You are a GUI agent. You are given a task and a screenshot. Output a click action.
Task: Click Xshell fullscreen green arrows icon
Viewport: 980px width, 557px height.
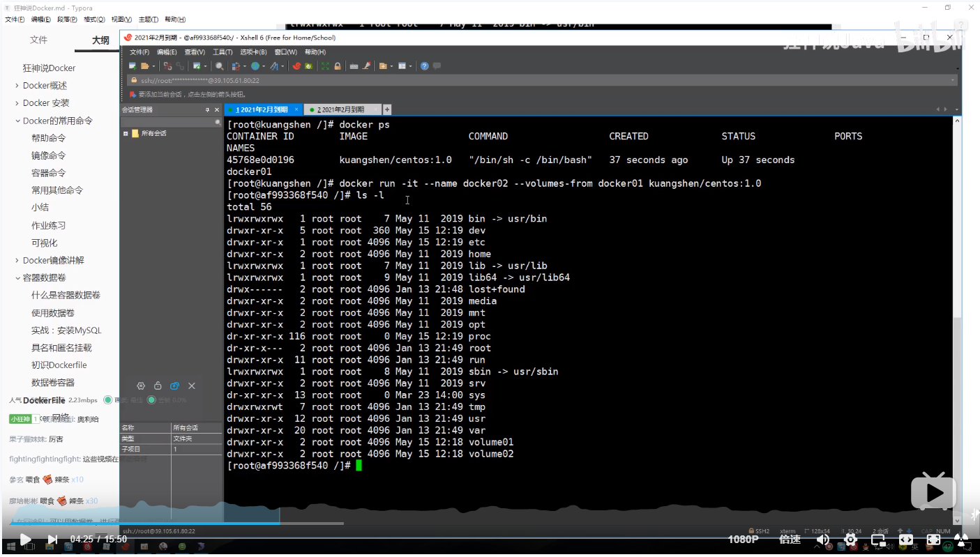tap(325, 66)
